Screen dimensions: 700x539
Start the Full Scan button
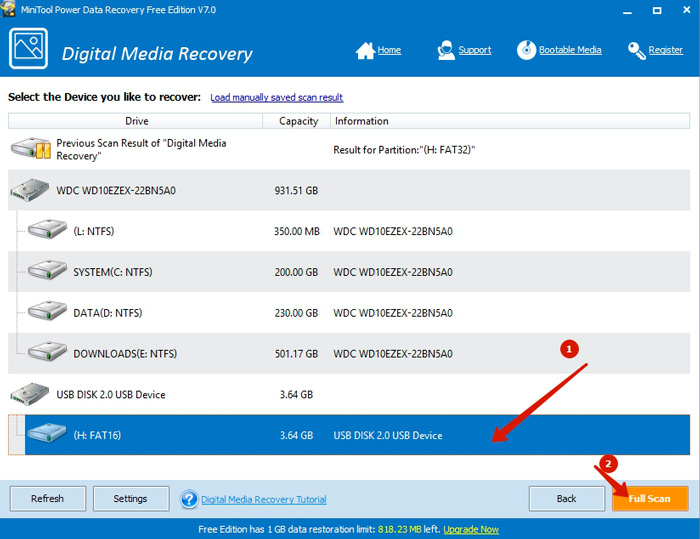(x=650, y=499)
